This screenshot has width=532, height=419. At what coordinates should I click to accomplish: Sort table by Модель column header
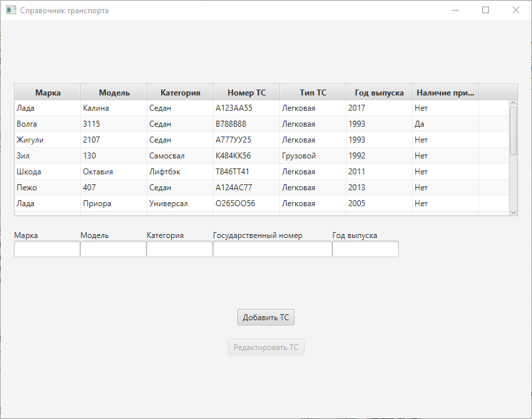(x=113, y=92)
